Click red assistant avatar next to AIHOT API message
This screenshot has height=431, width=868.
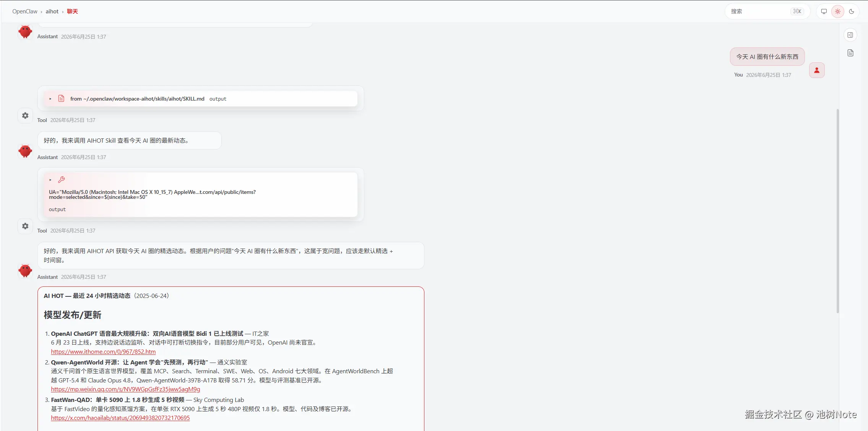(25, 271)
